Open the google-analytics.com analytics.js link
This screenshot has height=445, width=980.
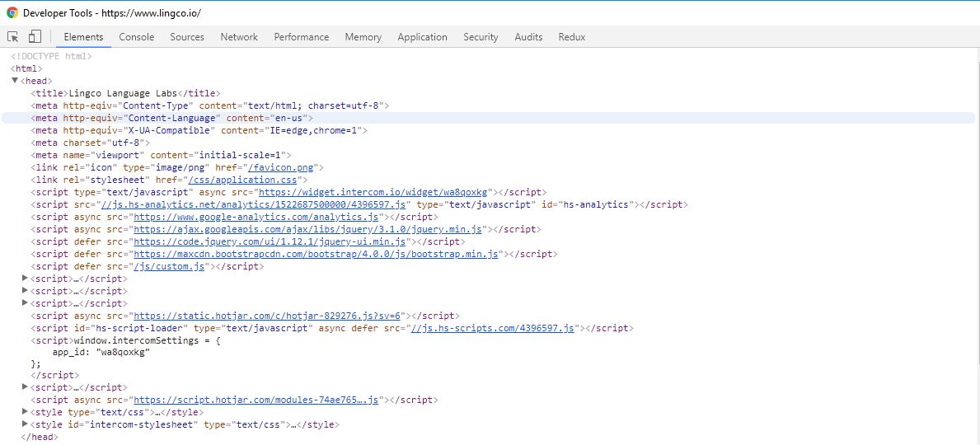click(256, 217)
